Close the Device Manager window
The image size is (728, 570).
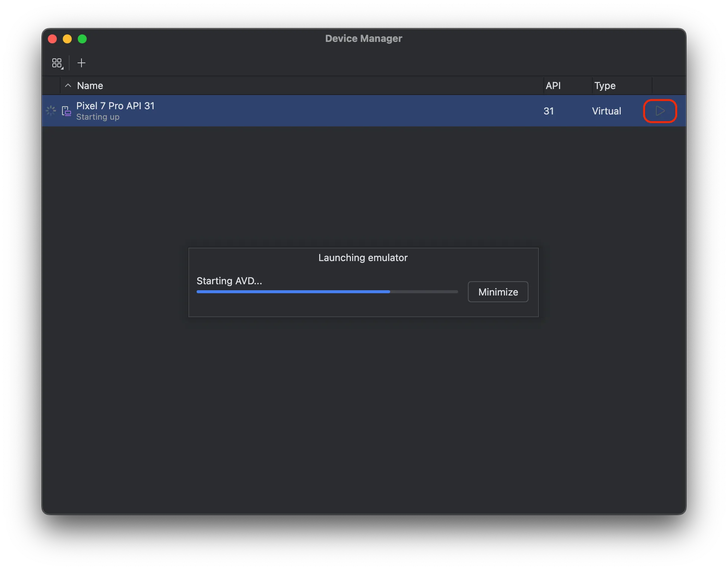coord(52,39)
